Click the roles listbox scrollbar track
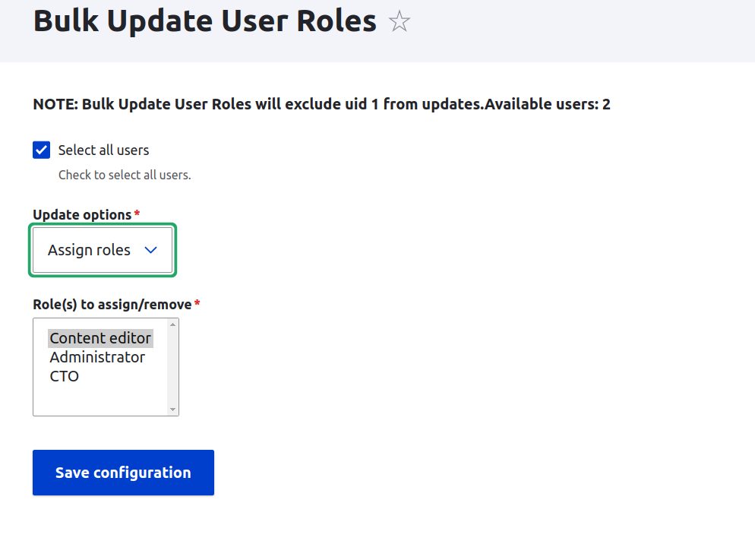 pos(173,367)
